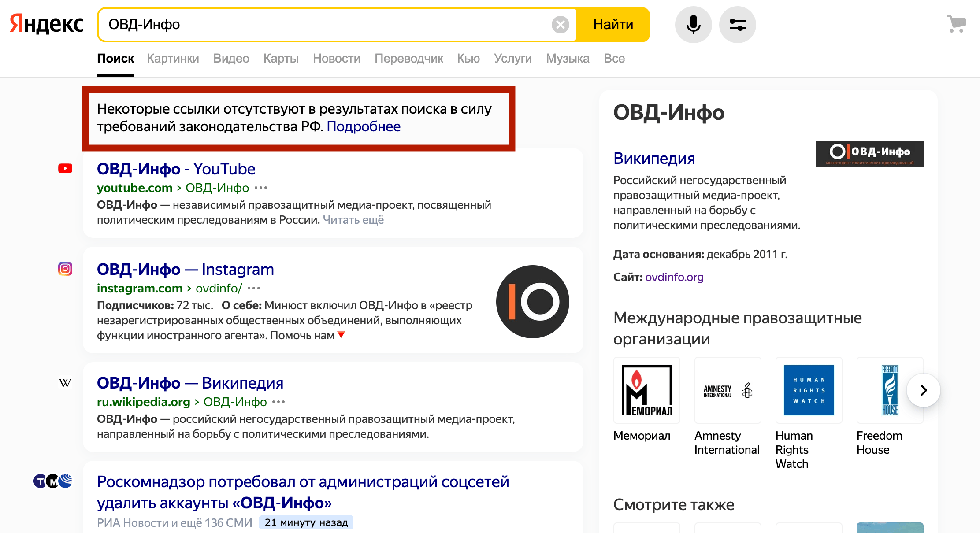This screenshot has height=533, width=980.
Task: Click РИА Новости и ещё 136 СМИ
Action: pos(174,523)
